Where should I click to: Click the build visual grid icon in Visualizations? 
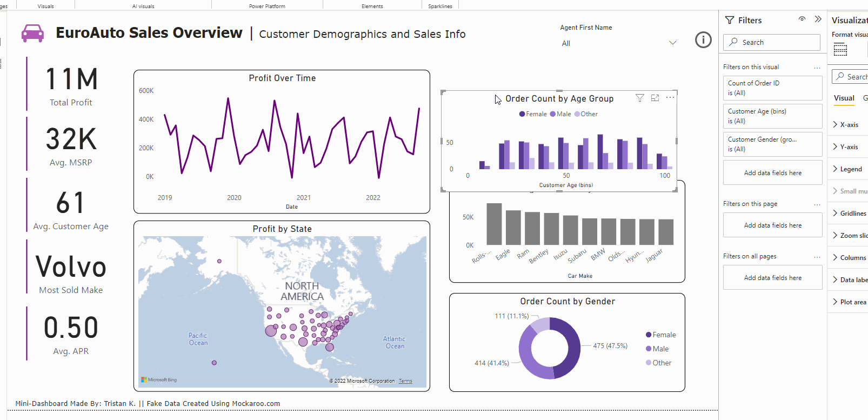point(840,50)
